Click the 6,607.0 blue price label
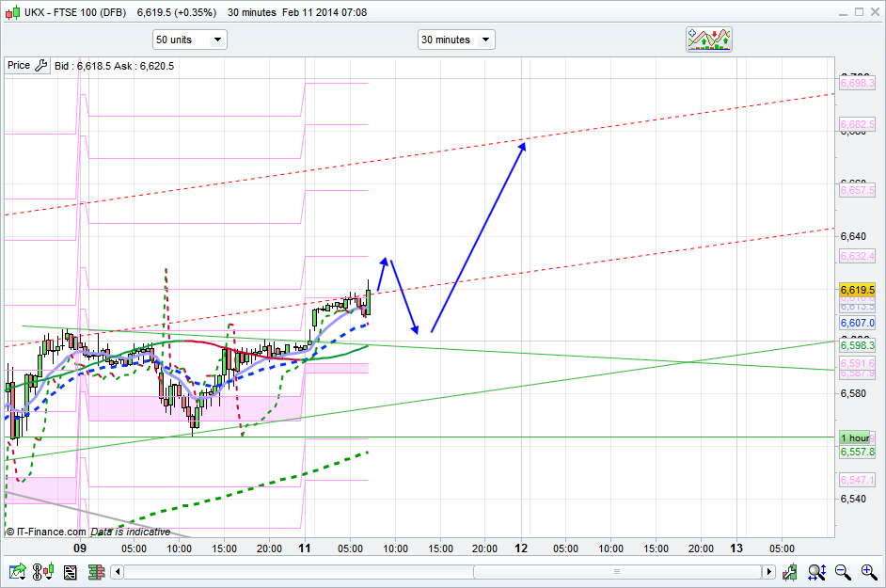The image size is (886, 588). [857, 323]
